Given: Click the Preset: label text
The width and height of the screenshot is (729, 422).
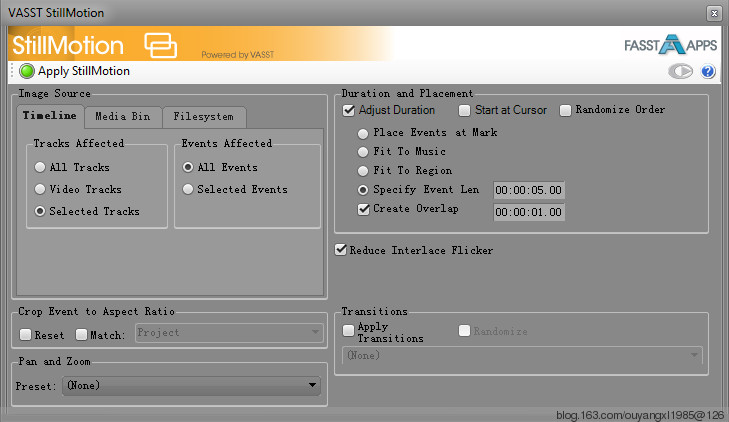Looking at the screenshot, I should coord(35,386).
